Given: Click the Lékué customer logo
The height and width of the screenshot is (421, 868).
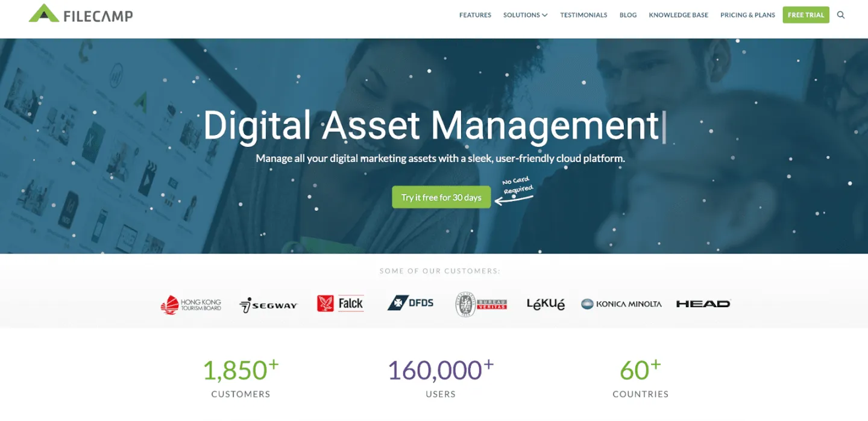Looking at the screenshot, I should click(546, 304).
